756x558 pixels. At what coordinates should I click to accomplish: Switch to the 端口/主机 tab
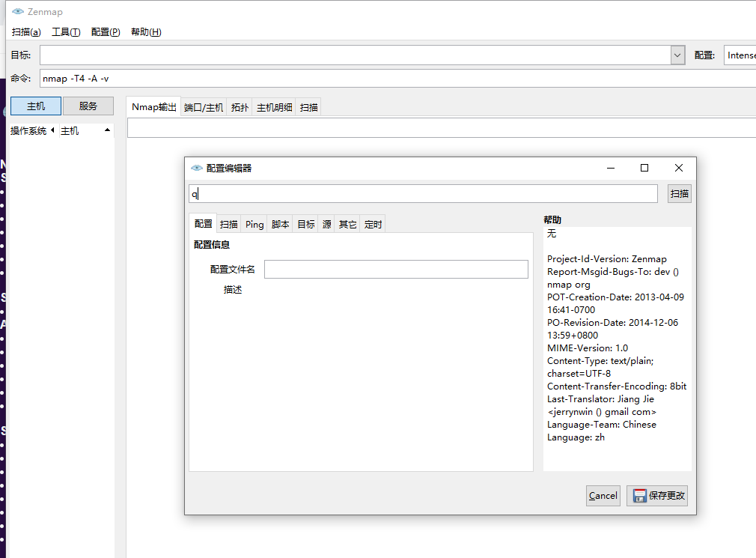tap(204, 106)
